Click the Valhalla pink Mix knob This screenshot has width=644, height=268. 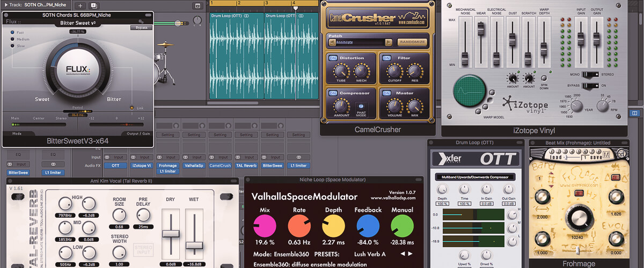coord(265,226)
